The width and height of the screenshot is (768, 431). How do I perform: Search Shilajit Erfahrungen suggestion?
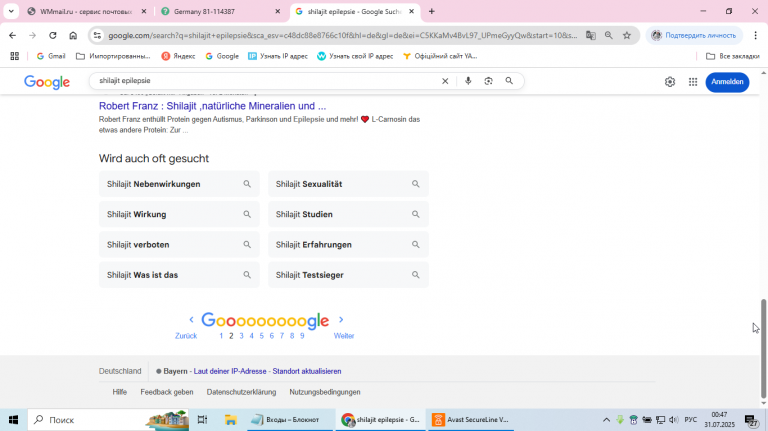(348, 245)
